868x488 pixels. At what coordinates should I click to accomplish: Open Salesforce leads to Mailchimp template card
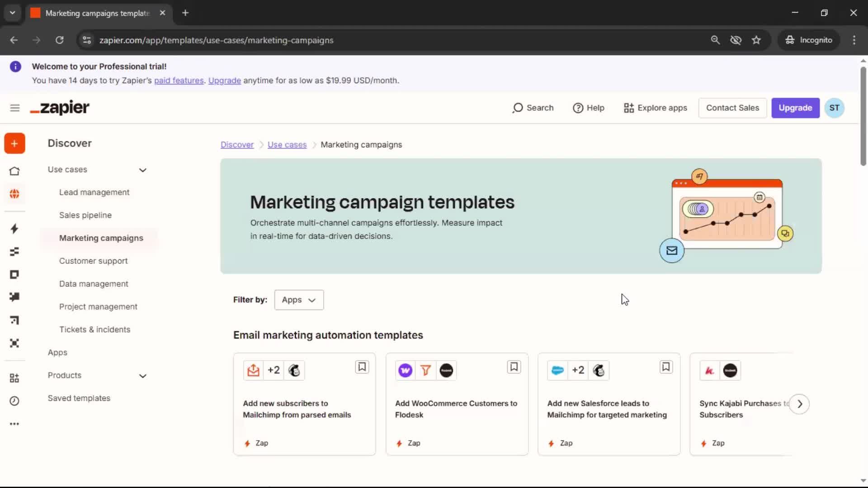(x=609, y=404)
